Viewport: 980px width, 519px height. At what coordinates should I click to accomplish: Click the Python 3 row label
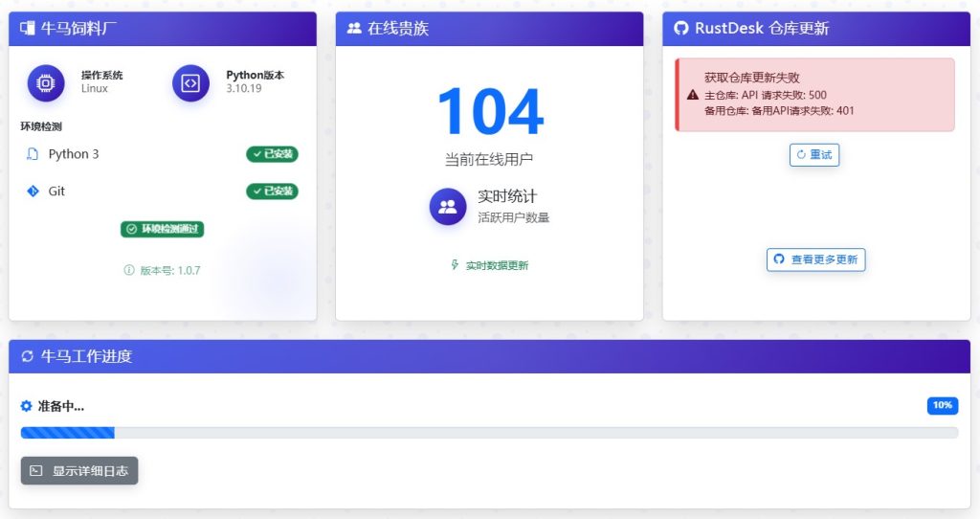click(73, 154)
